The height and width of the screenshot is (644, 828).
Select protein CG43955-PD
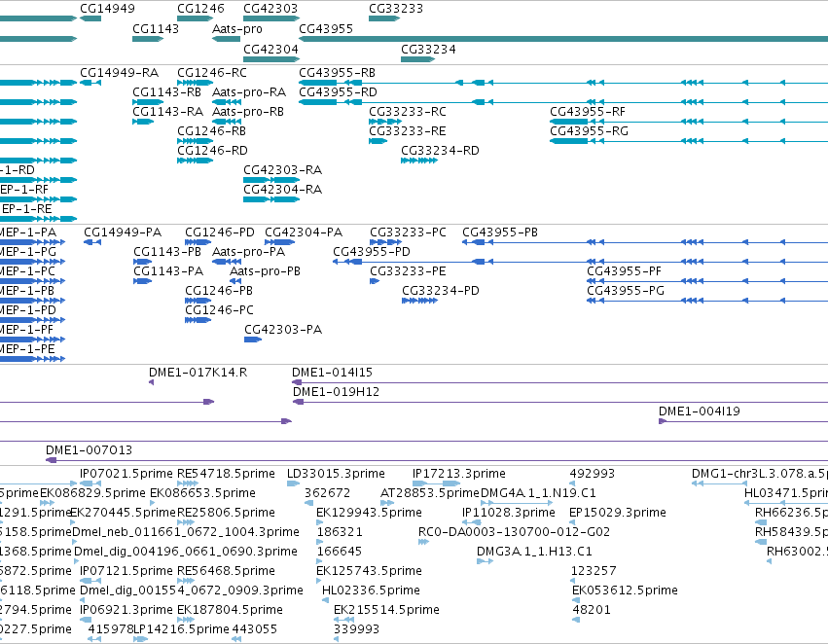click(x=372, y=252)
